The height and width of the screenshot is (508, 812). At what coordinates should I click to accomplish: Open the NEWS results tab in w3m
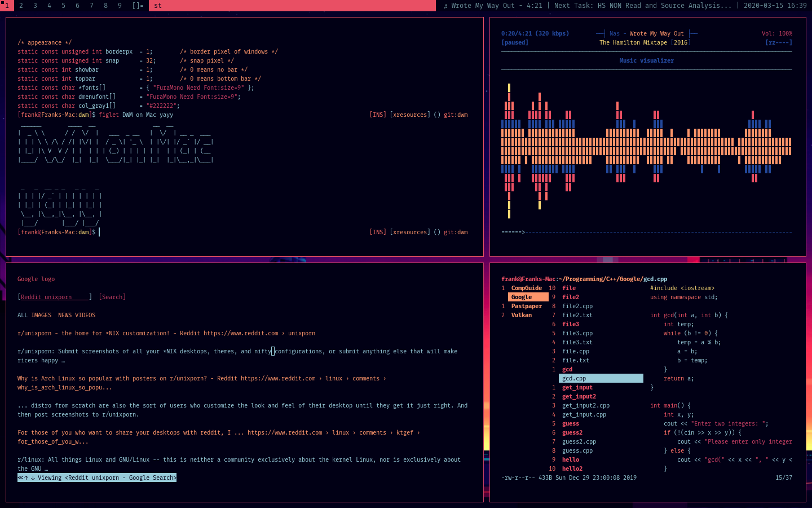(x=65, y=315)
